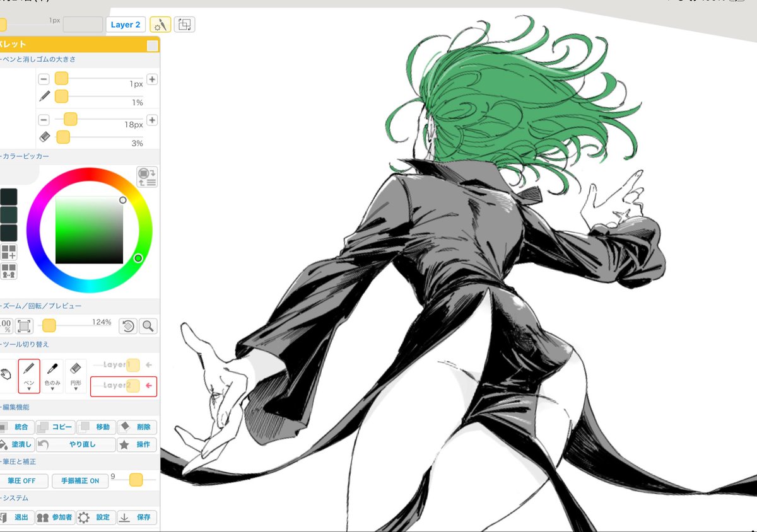
Task: Toggle the 筆圧 OFF pressure button
Action: [23, 481]
